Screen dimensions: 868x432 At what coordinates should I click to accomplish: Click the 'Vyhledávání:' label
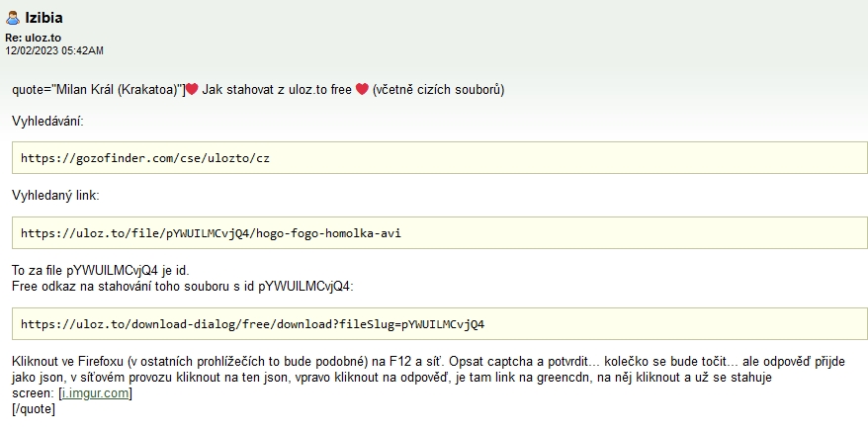click(47, 122)
